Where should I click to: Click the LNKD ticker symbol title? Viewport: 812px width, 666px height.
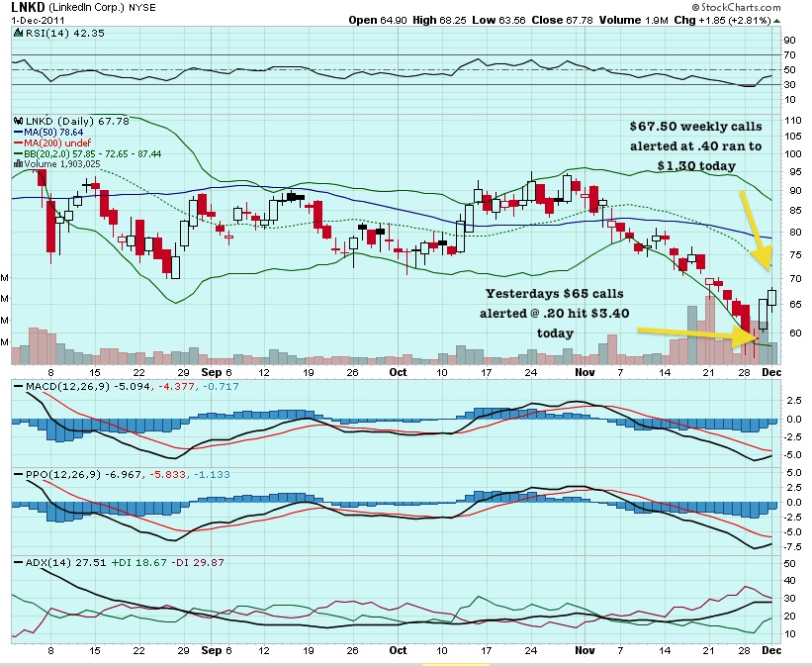(30, 8)
